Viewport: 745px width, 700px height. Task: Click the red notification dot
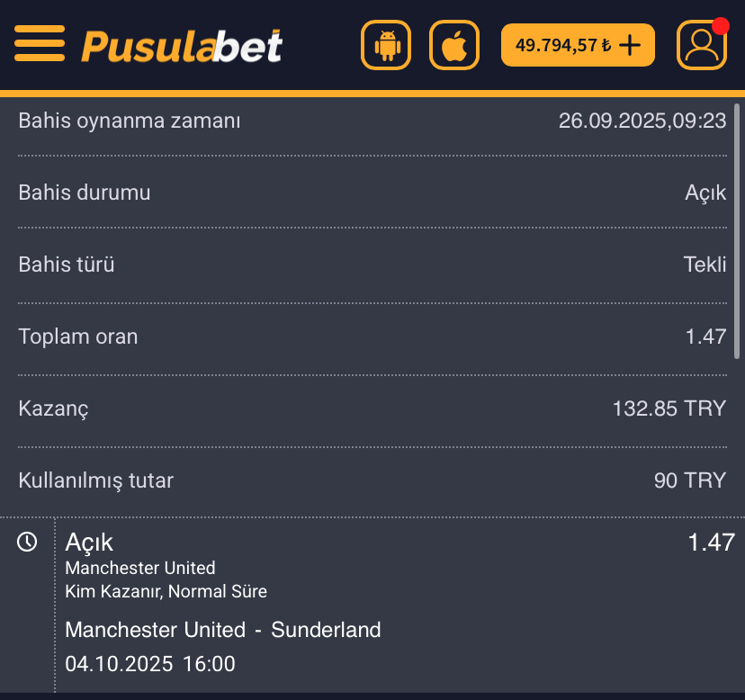pos(720,26)
